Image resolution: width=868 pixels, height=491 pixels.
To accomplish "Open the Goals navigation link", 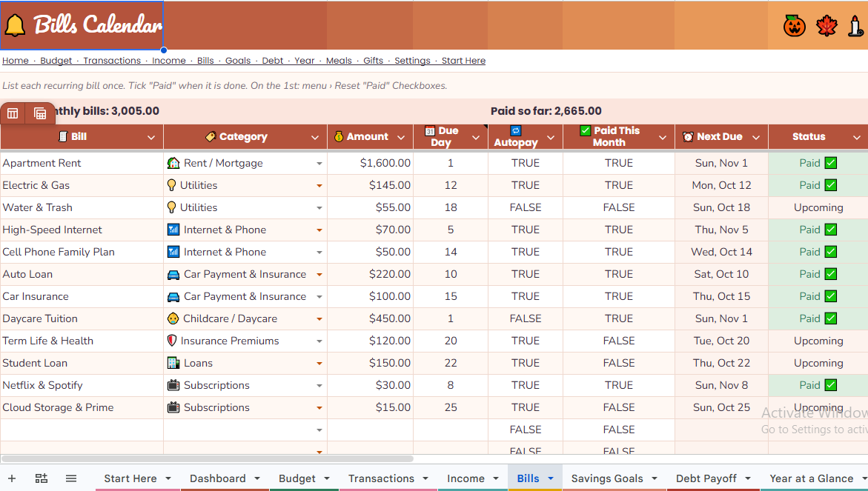I will pos(238,61).
